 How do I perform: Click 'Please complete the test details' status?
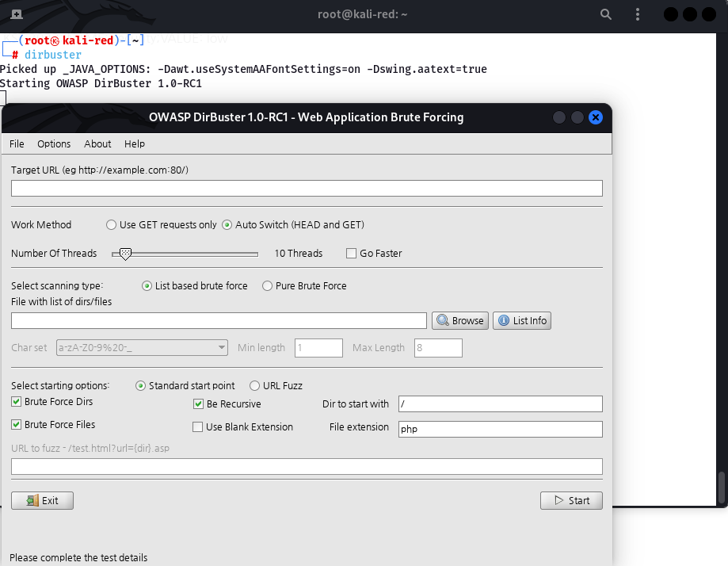pyautogui.click(x=78, y=557)
